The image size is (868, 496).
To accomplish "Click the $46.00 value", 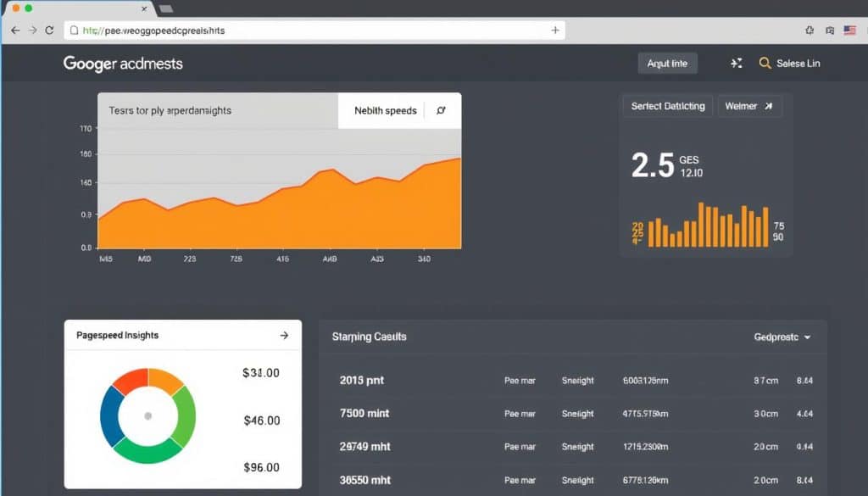I will 262,421.
